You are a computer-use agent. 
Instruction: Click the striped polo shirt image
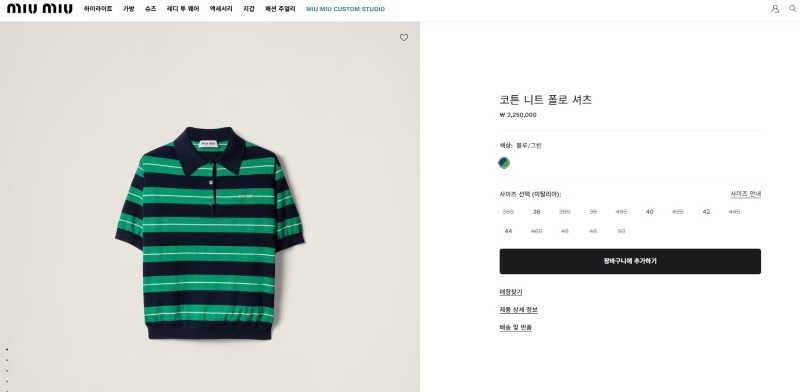click(209, 233)
